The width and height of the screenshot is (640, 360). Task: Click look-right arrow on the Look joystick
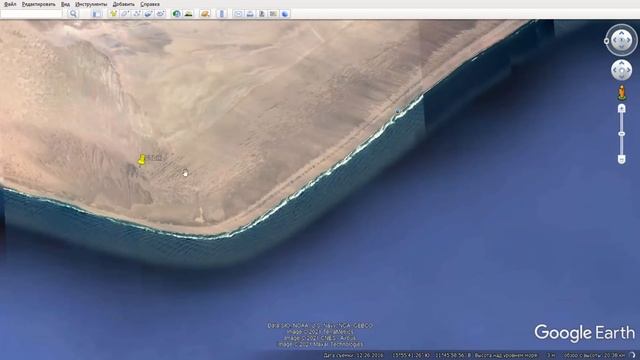(629, 40)
